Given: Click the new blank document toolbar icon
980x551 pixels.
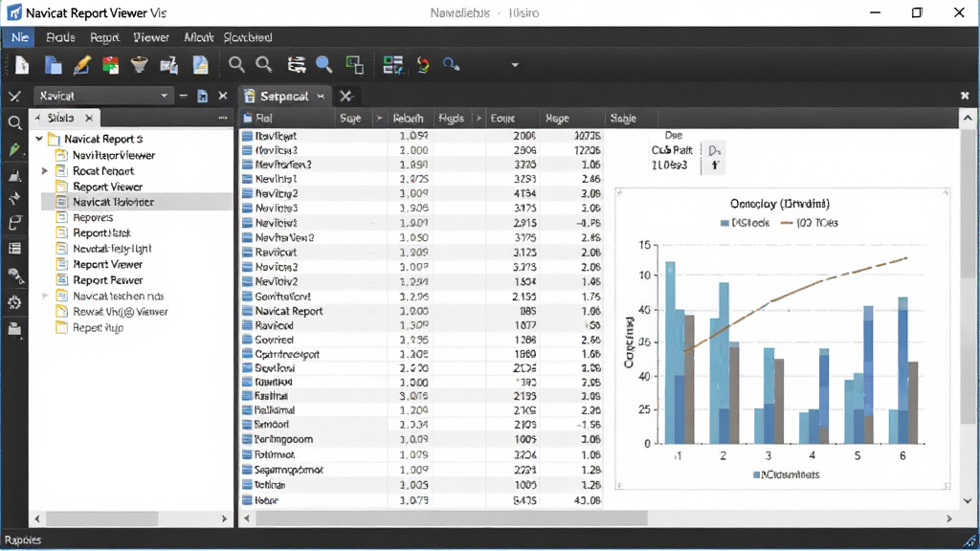Looking at the screenshot, I should pyautogui.click(x=23, y=64).
